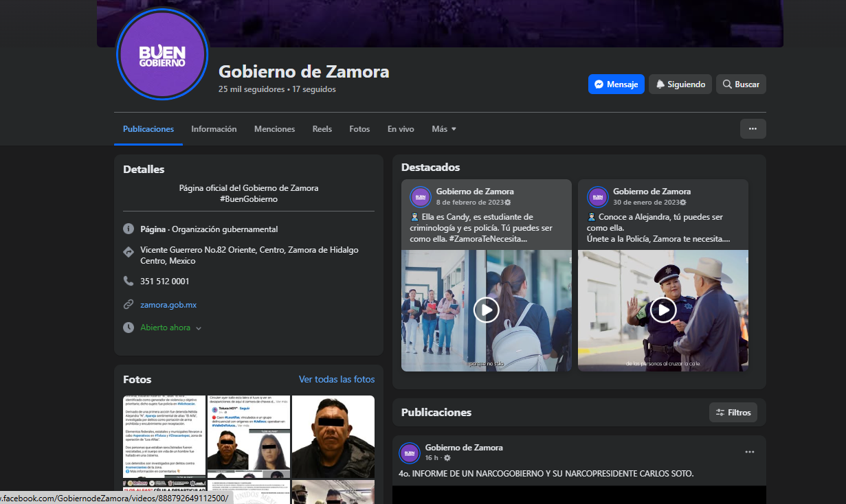Screen dimensions: 846x504
Task: Open the Fotos tab
Action: tap(359, 129)
